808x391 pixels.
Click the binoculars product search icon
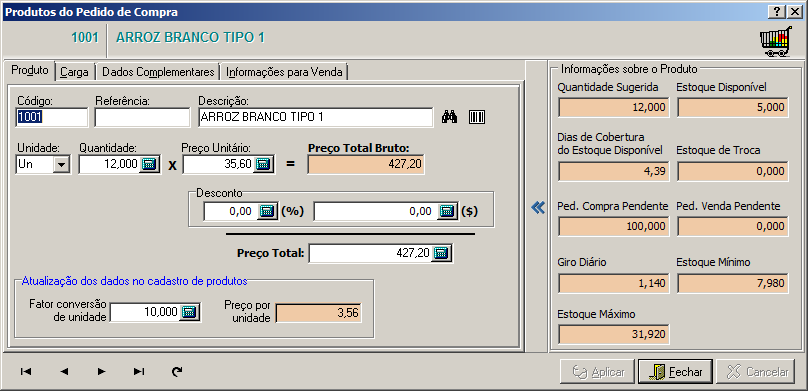click(x=449, y=117)
